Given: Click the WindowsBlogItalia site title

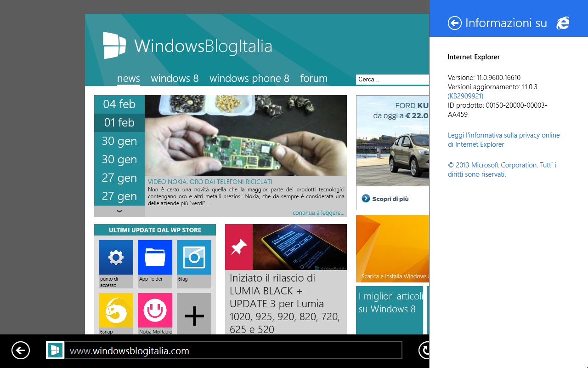Looking at the screenshot, I should (203, 46).
